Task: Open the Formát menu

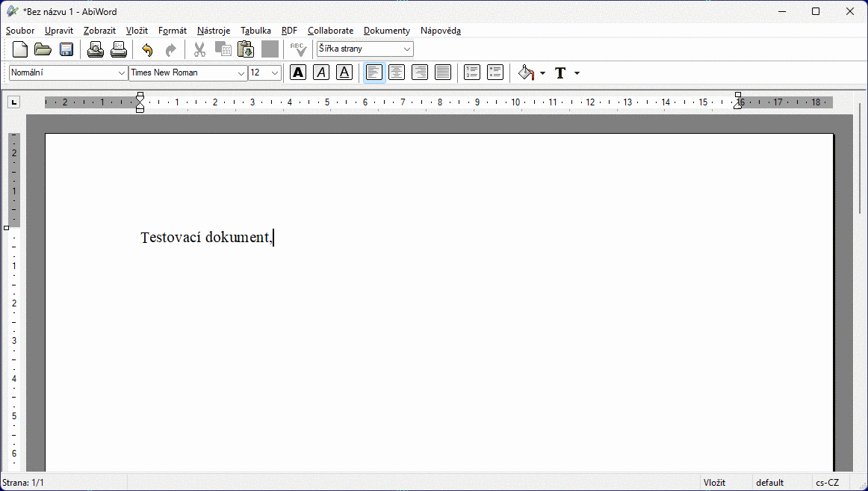Action: (x=172, y=31)
